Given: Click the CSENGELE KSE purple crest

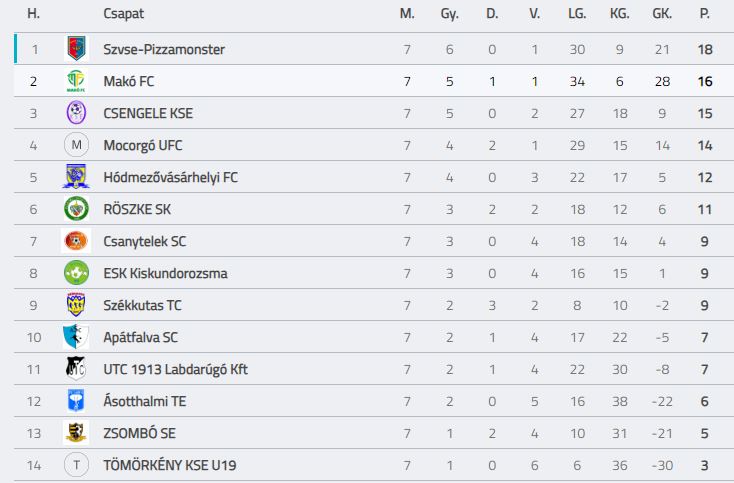Looking at the screenshot, I should (77, 113).
